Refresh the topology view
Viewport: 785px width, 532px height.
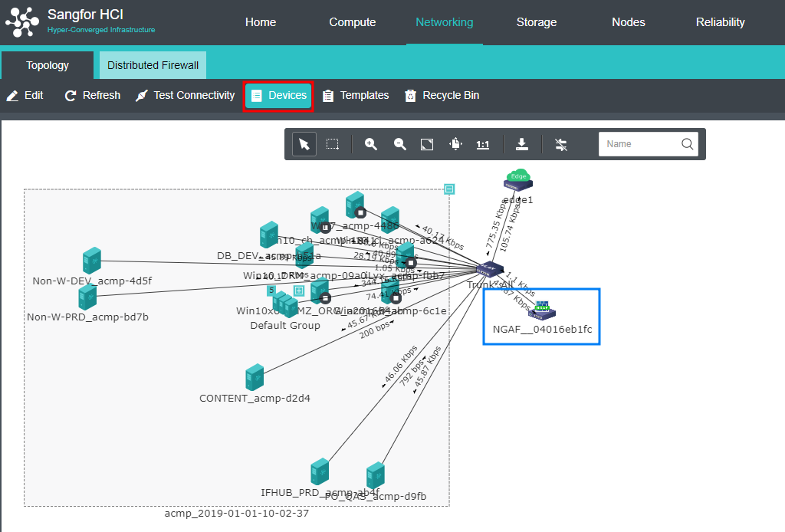tap(93, 95)
